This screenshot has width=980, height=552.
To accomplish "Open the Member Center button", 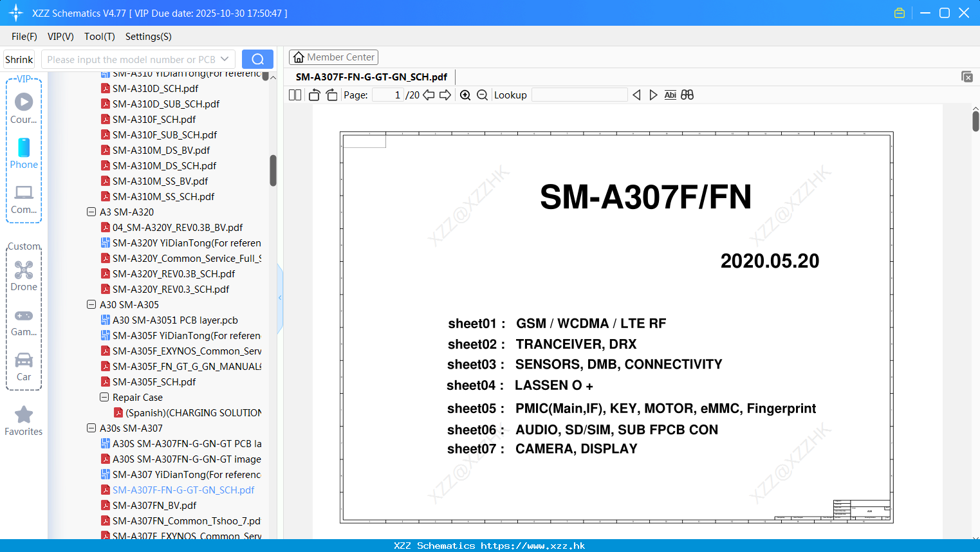I will (333, 57).
